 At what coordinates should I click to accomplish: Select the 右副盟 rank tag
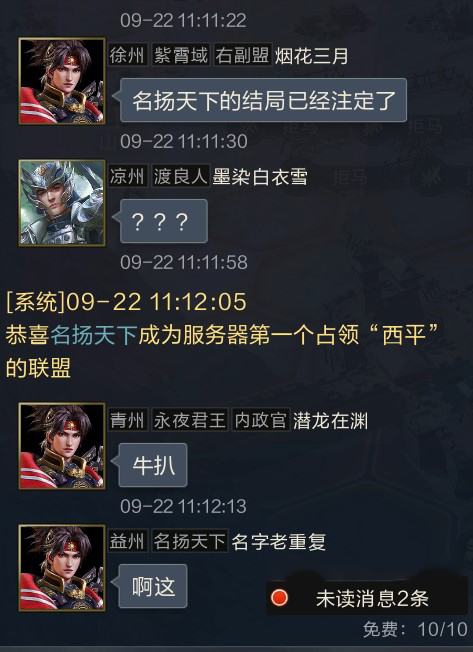click(242, 55)
